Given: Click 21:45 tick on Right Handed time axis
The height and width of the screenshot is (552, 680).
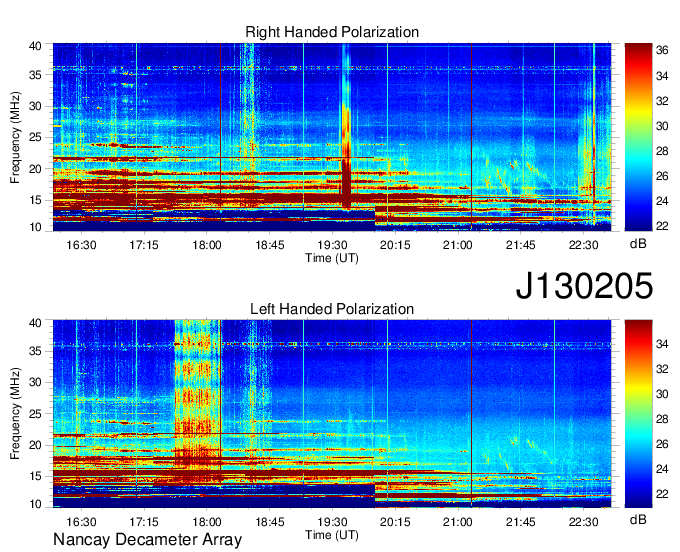Looking at the screenshot, I should coord(520,245).
